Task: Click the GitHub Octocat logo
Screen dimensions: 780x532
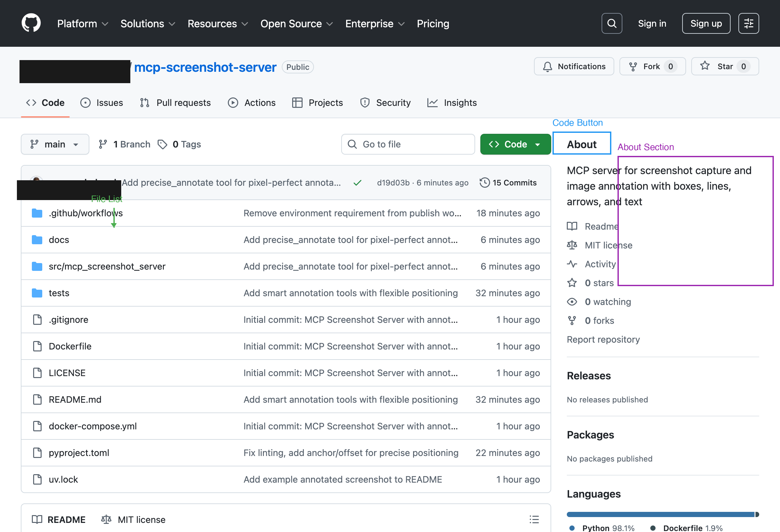Action: [31, 23]
